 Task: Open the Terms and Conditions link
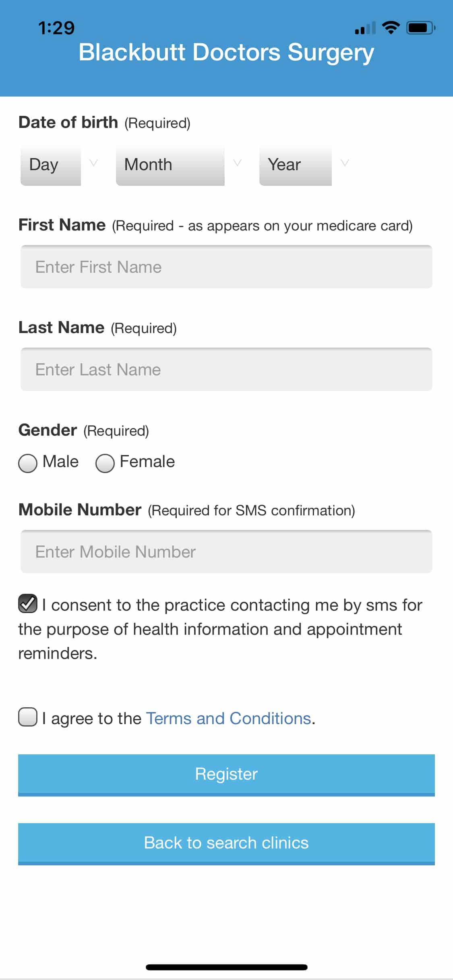click(x=228, y=719)
